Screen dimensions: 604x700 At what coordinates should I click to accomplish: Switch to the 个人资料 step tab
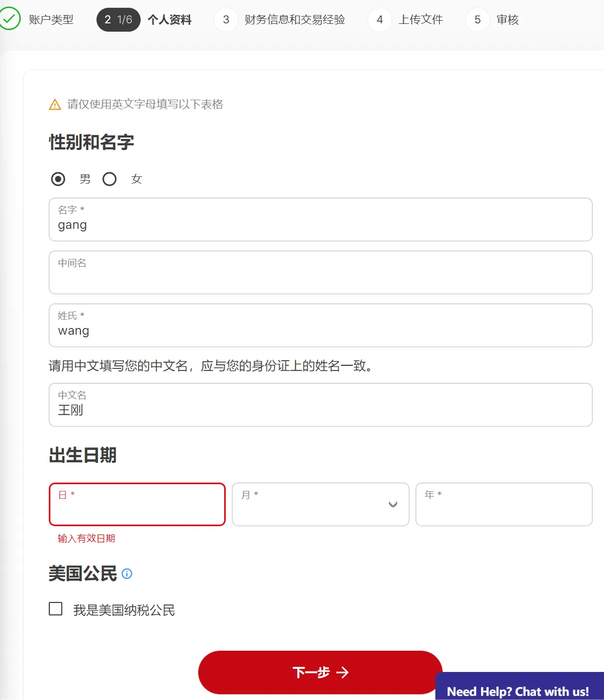pos(171,19)
